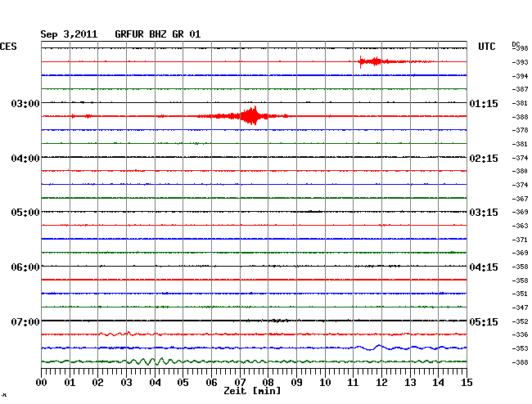Select the "06:00" local time label
This screenshot has width=532, height=404.
tap(25, 267)
